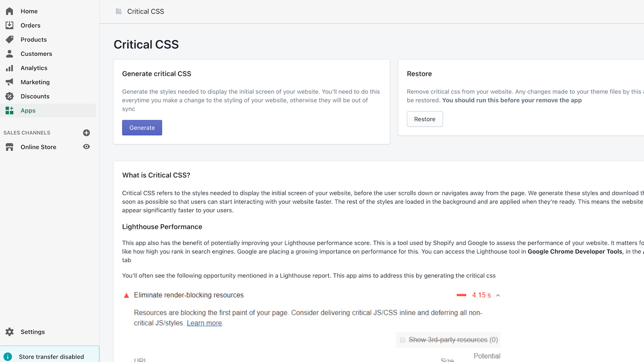The image size is (644, 362).
Task: Collapse the Eliminate render-blocking resources section
Action: click(498, 295)
